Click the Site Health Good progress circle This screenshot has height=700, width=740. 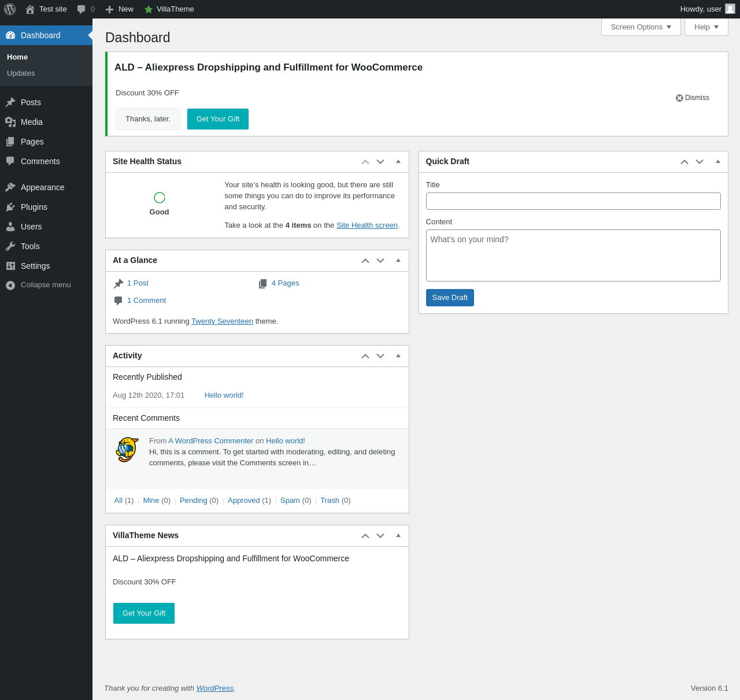coord(160,198)
